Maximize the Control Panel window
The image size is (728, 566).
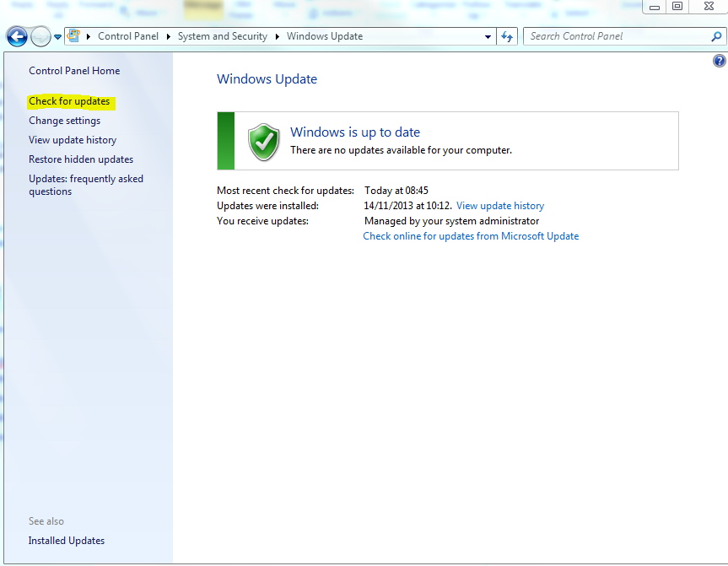(677, 7)
